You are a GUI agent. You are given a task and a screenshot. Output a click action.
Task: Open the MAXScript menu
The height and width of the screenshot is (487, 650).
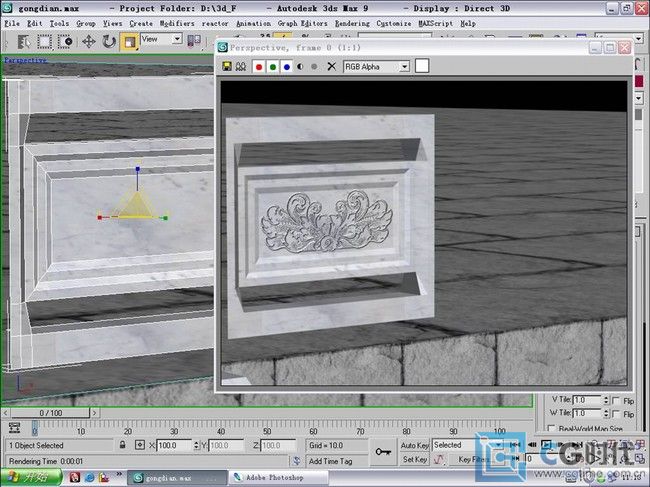[436, 24]
